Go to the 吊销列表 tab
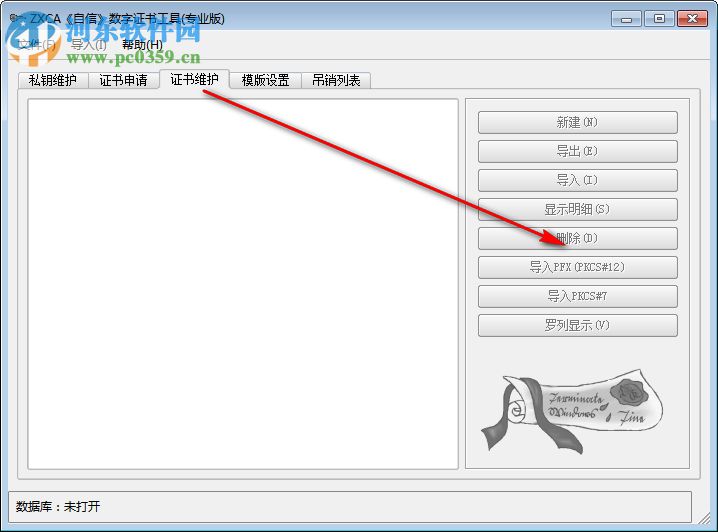Image resolution: width=718 pixels, height=532 pixels. coord(336,81)
